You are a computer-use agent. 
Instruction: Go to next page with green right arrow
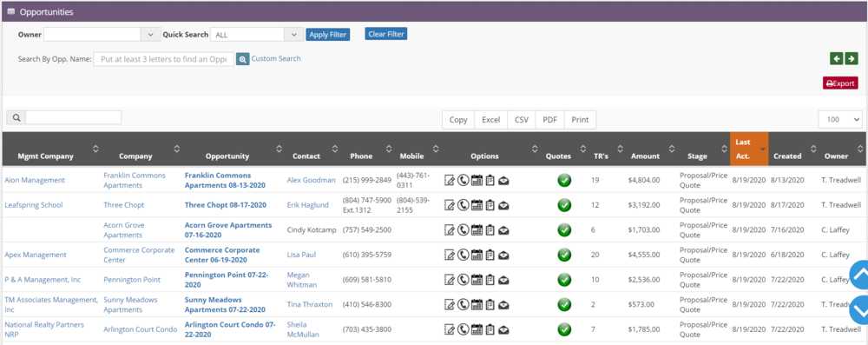[x=852, y=58]
